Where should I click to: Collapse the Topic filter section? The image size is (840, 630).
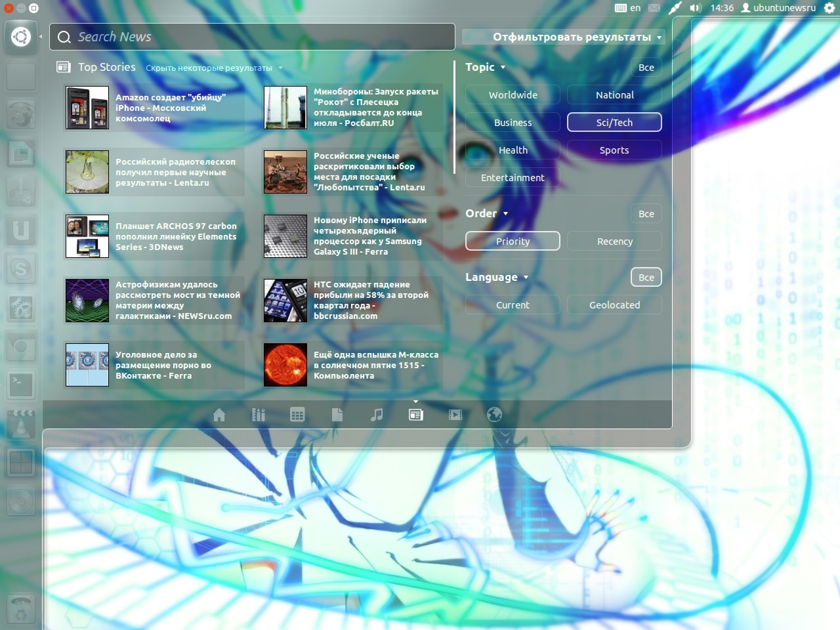tap(486, 67)
